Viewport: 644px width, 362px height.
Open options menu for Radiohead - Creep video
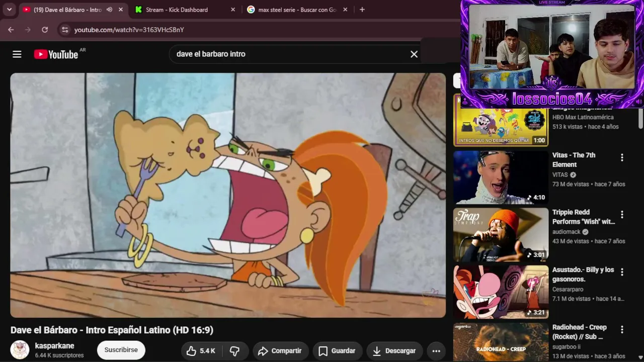coord(622,329)
